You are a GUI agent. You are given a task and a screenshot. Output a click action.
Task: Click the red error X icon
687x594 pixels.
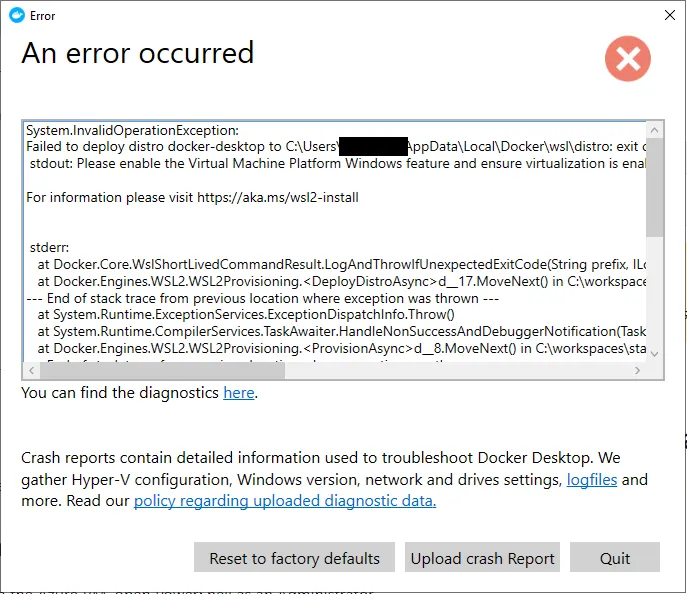pyautogui.click(x=628, y=60)
